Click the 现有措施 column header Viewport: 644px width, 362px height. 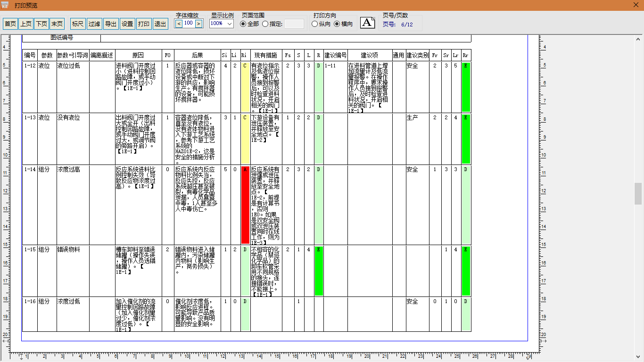tap(266, 55)
